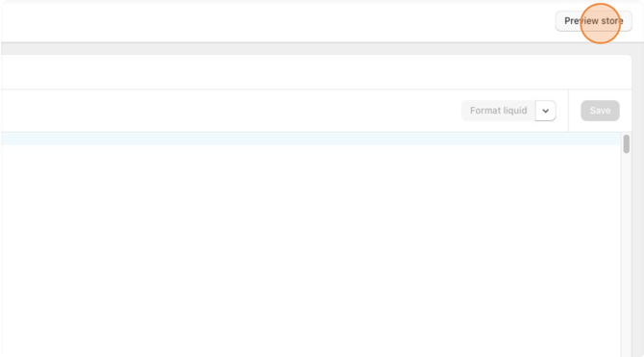Open formatting options arrow beside Format liquid
The width and height of the screenshot is (644, 357).
pos(545,111)
